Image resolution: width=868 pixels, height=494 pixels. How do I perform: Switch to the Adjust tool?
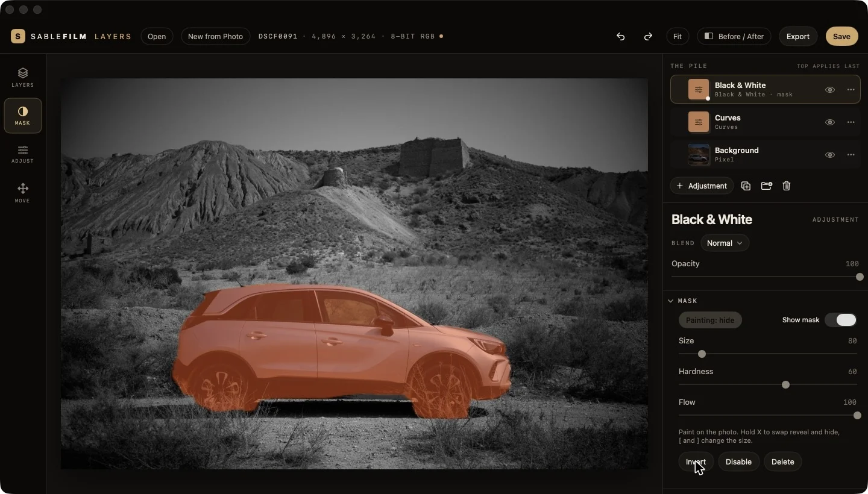22,154
